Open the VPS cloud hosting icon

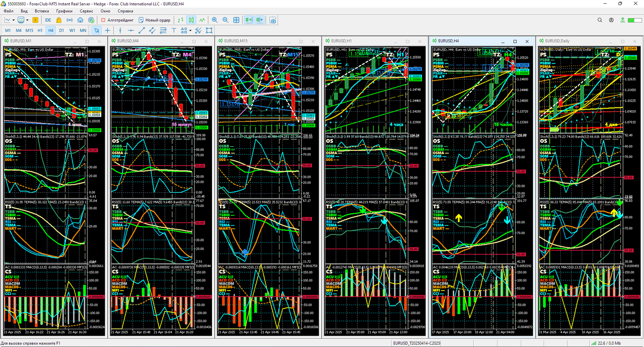[x=80, y=20]
